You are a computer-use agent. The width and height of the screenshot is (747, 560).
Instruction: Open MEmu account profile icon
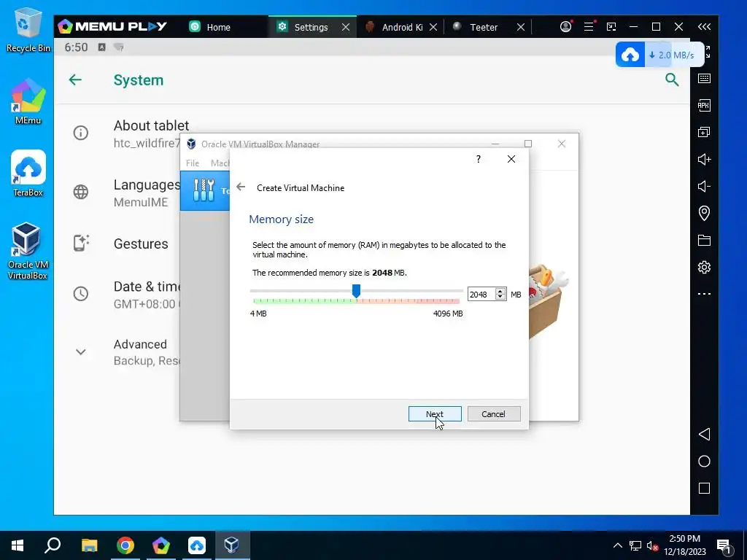click(x=565, y=27)
